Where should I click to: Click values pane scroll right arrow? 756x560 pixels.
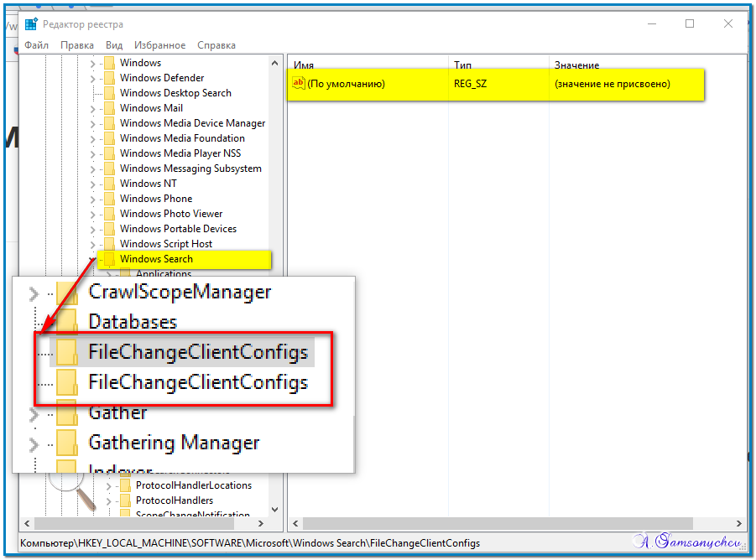[739, 523]
